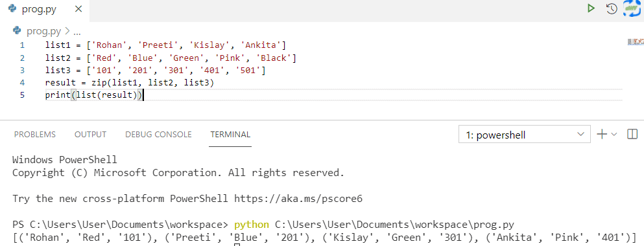The image size is (644, 246).
Task: Open the https://aka.ms/pscore6 link in terminal
Action: click(x=298, y=199)
